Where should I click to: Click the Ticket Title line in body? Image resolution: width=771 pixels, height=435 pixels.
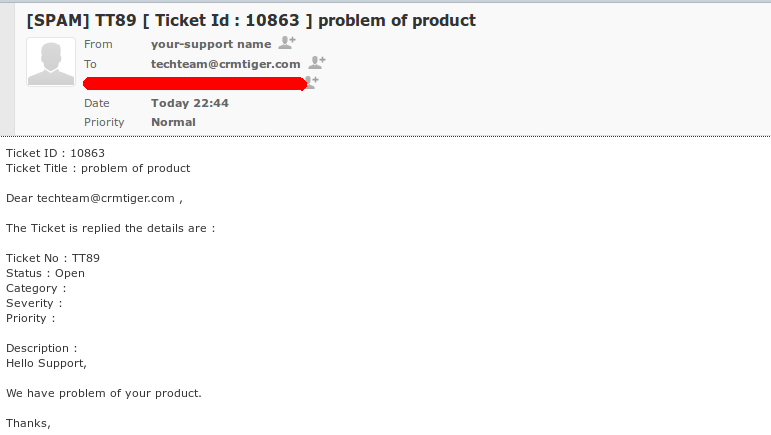click(98, 168)
